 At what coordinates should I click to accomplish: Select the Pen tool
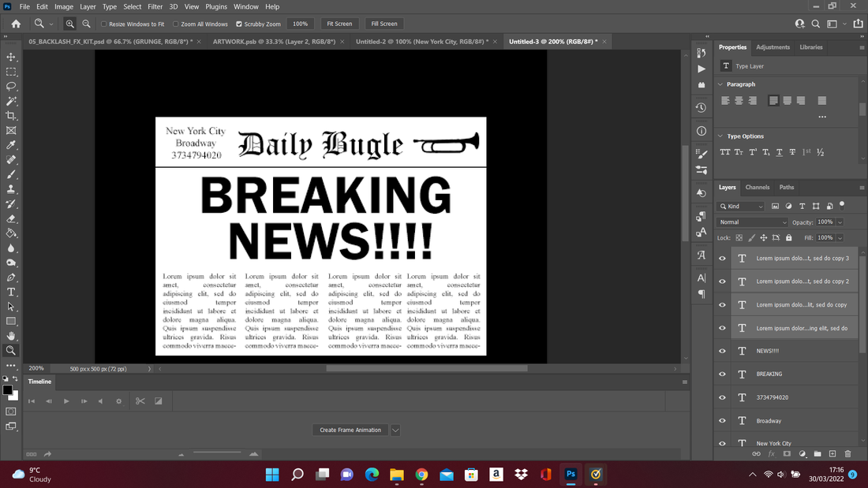point(11,278)
